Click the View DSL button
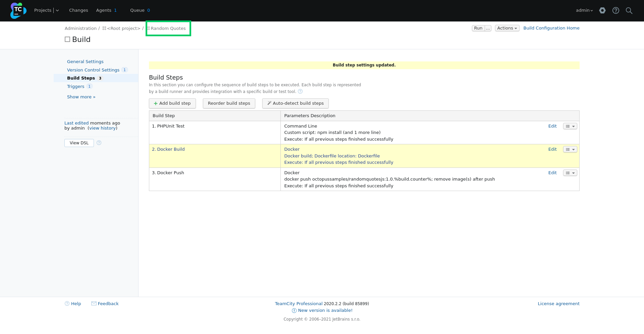This screenshot has height=334, width=644. (x=79, y=143)
